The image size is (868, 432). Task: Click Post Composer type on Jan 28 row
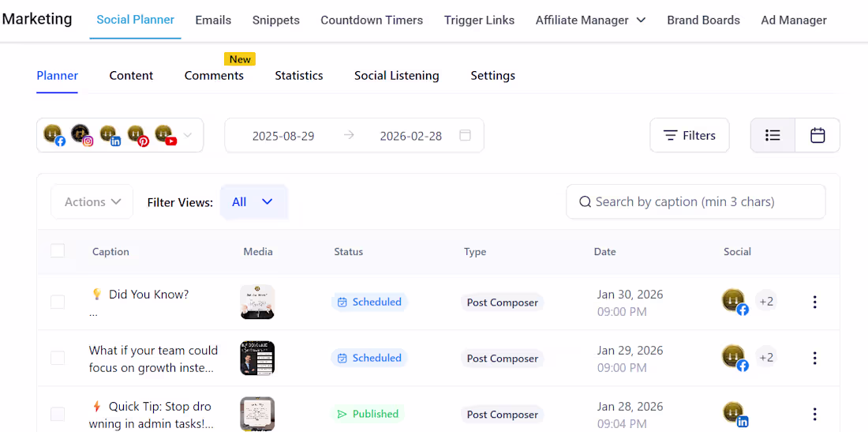click(x=503, y=415)
